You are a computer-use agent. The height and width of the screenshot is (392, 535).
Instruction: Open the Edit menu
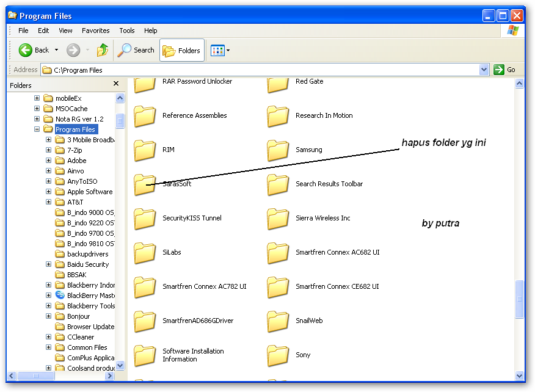pyautogui.click(x=43, y=31)
